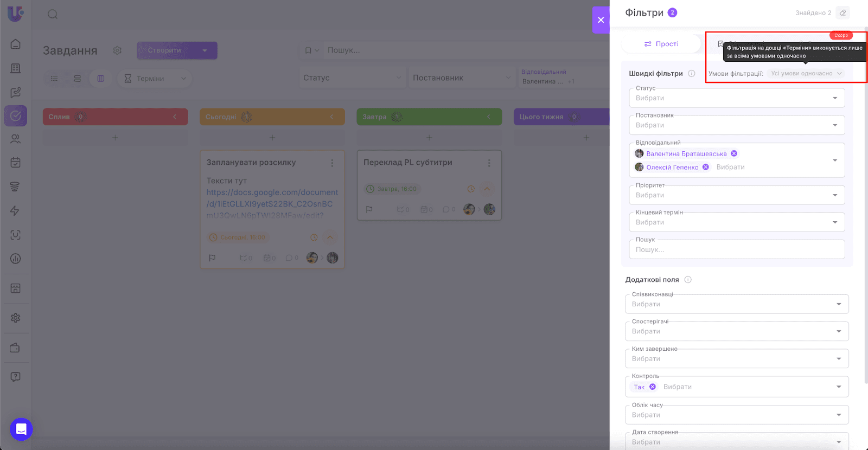
Task: Open the Пріоритет filter dropdown
Action: [737, 195]
